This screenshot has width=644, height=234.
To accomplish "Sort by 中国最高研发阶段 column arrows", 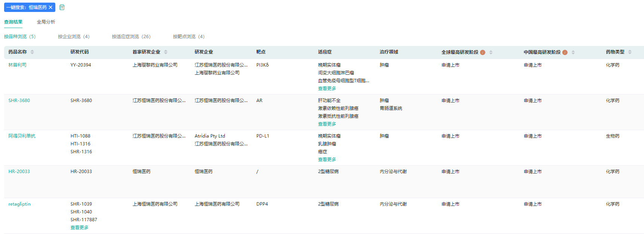I will pyautogui.click(x=573, y=52).
